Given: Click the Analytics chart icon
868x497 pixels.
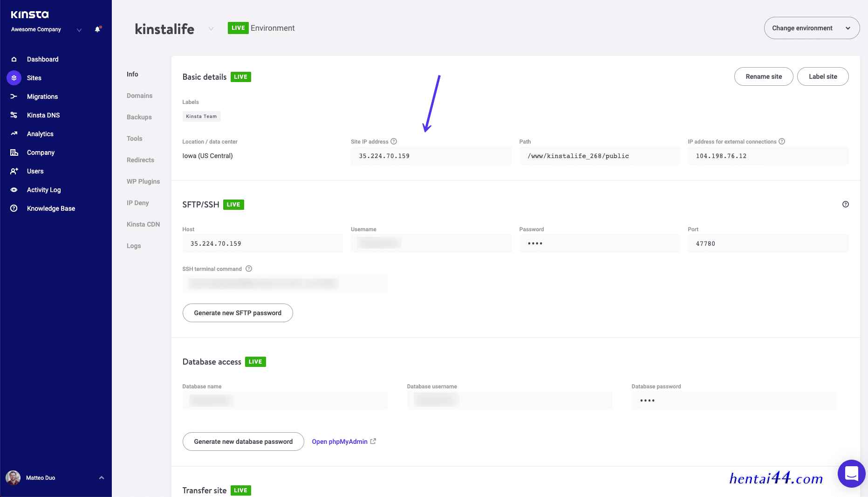Looking at the screenshot, I should [x=14, y=134].
